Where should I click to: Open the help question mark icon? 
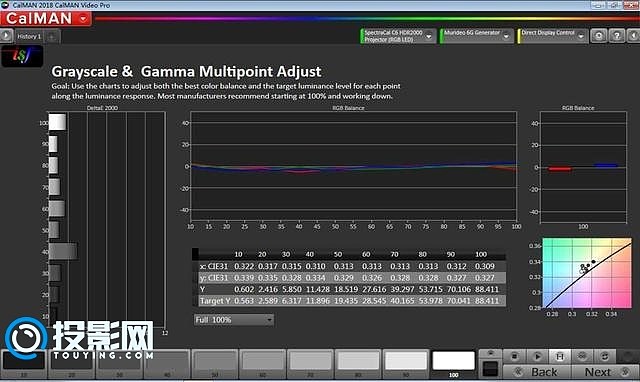pos(617,36)
